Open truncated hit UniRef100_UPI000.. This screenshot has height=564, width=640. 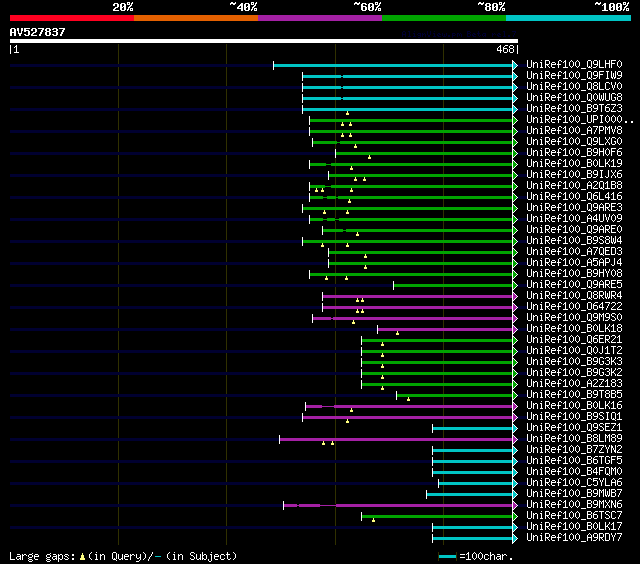coord(580,120)
